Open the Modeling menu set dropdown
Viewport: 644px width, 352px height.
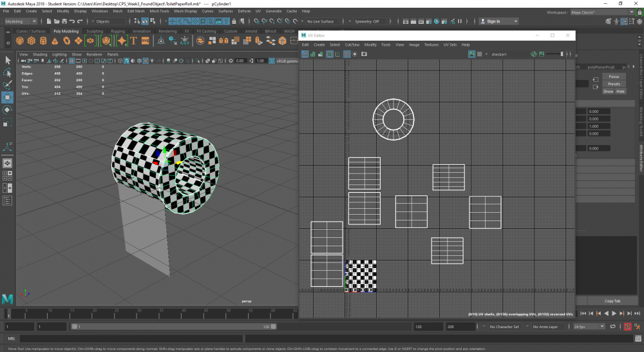click(21, 21)
